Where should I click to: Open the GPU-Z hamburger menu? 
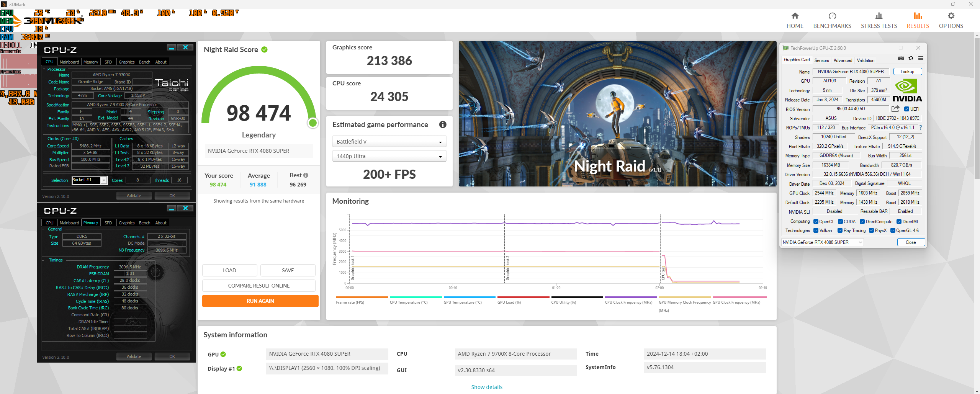[921, 58]
